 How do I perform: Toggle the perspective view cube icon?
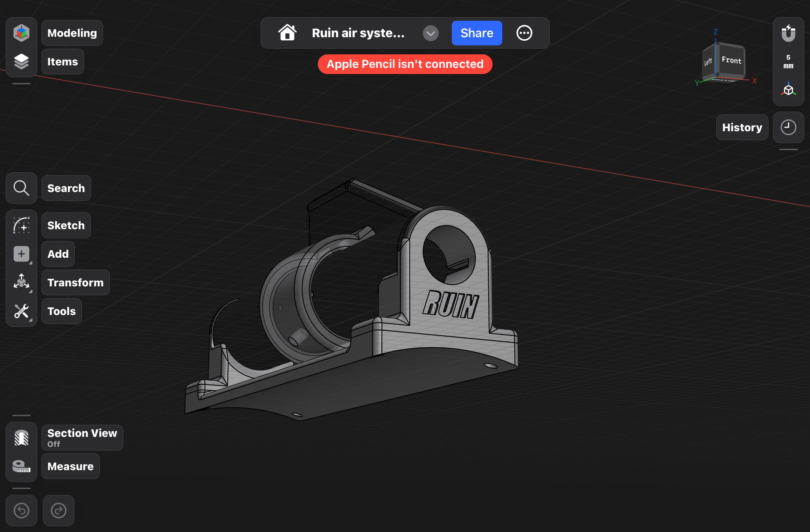(788, 89)
